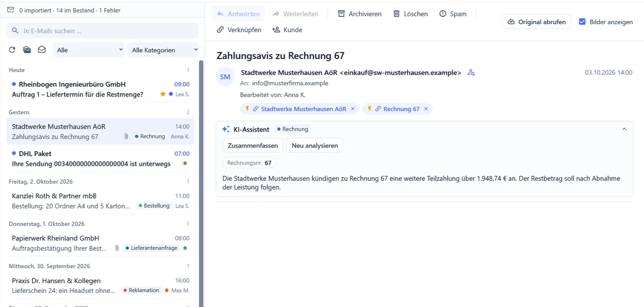This screenshot has width=644, height=307.
Task: Open the Praxis Dr. Hansen & Kollegen email
Action: tap(101, 285)
